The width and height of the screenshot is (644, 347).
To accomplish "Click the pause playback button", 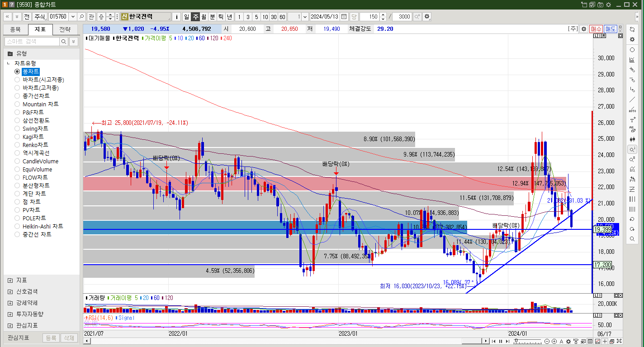I will [x=501, y=342].
